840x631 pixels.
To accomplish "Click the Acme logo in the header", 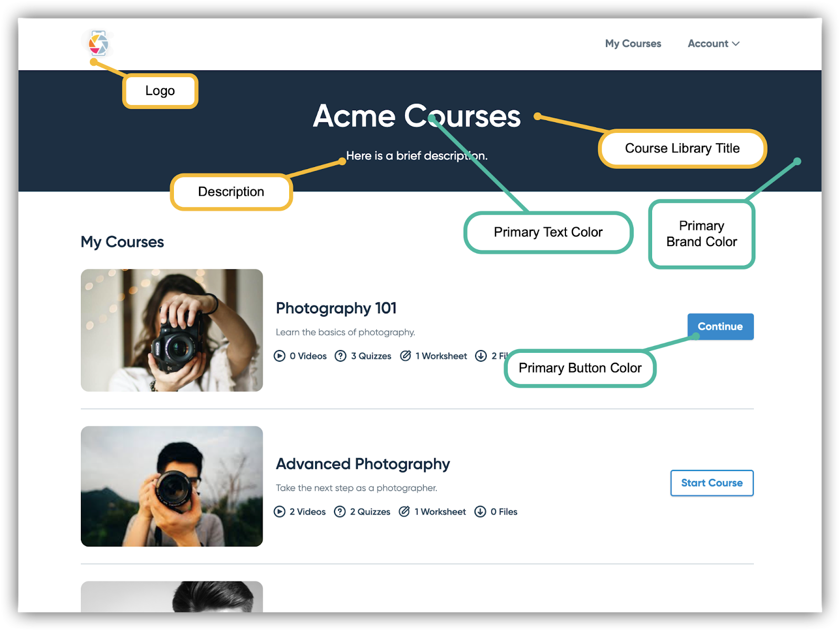I will 98,44.
